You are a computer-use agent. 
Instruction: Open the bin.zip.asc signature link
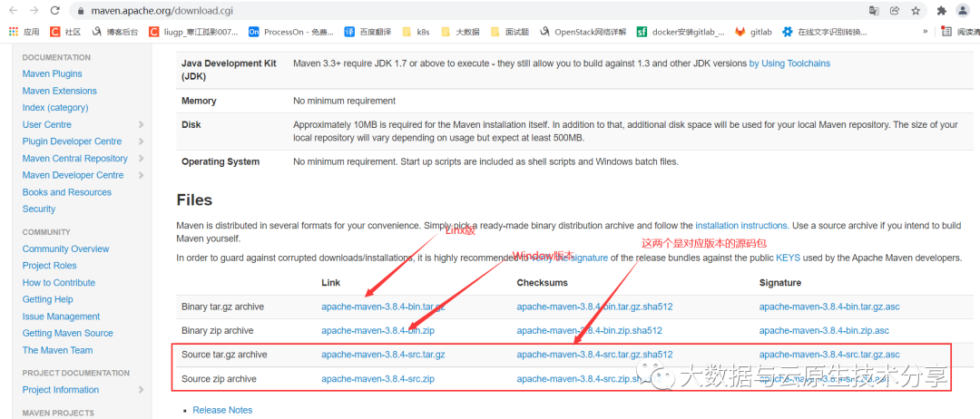(824, 330)
